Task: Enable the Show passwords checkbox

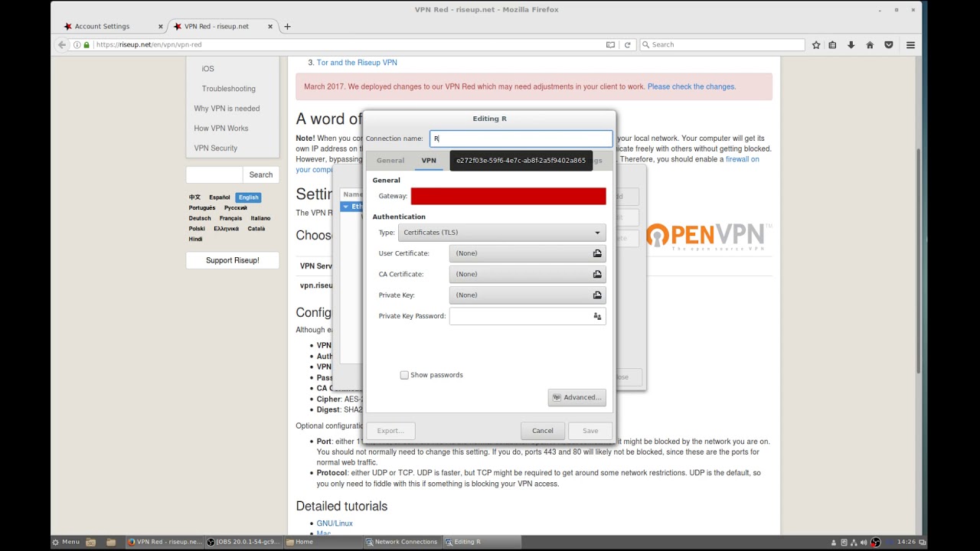Action: (x=404, y=375)
